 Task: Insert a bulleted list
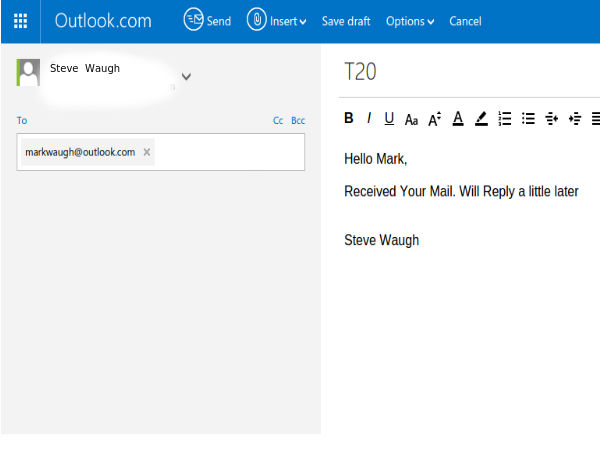point(528,119)
